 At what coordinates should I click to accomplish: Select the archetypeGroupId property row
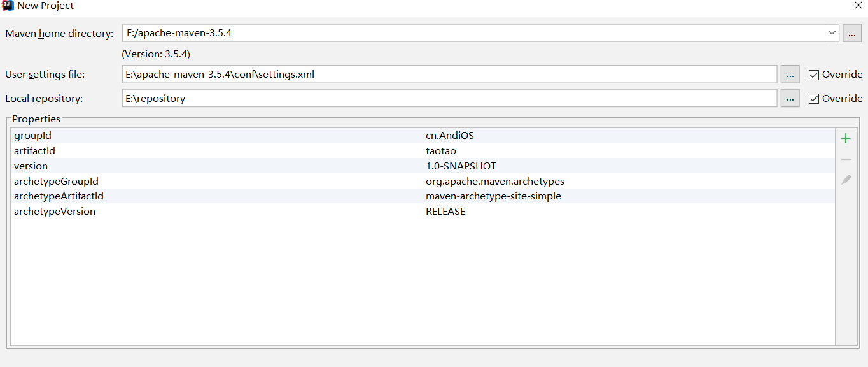[x=423, y=181]
